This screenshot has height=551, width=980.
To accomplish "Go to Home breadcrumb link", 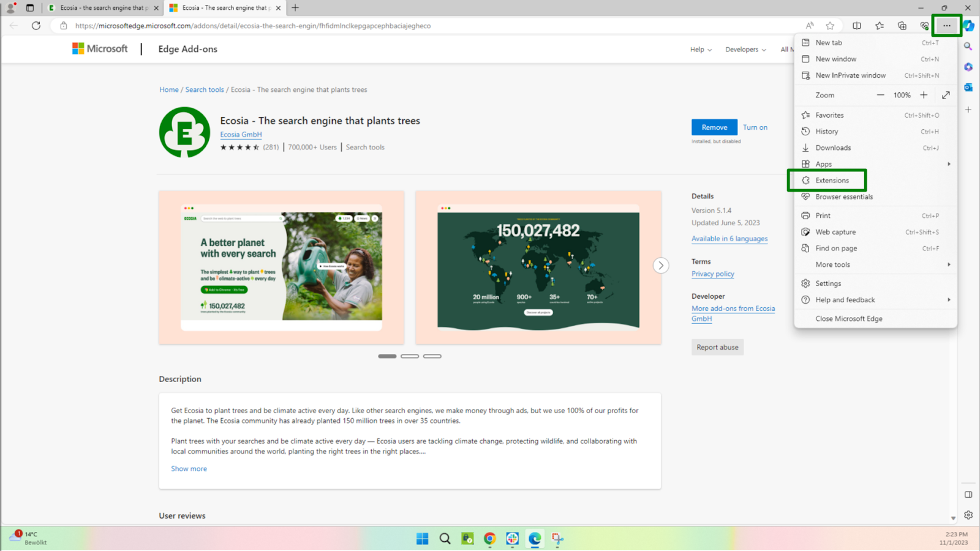I will (169, 90).
